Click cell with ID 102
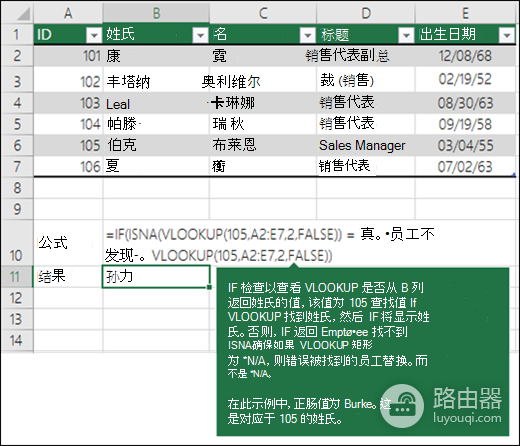 pyautogui.click(x=68, y=80)
